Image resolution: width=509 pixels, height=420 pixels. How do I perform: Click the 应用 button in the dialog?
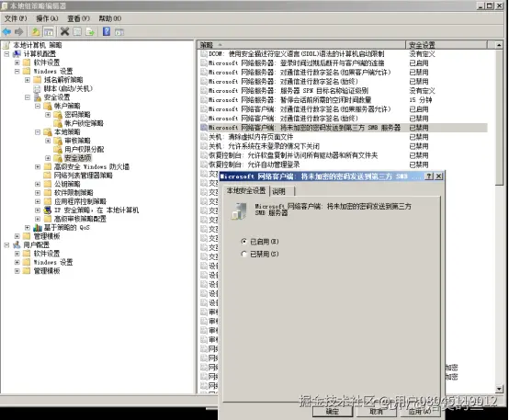pyautogui.click(x=420, y=411)
